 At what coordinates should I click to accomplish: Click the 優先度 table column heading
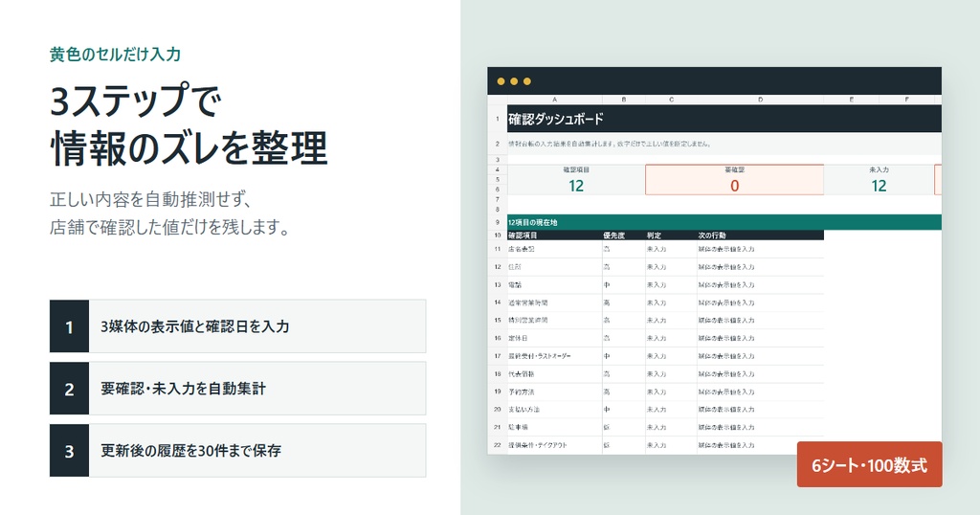tap(624, 235)
